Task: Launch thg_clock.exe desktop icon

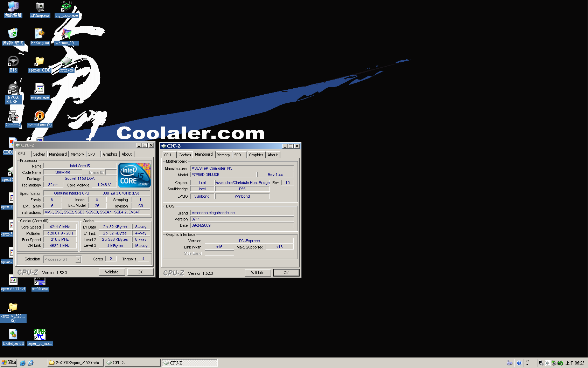Action: tap(66, 9)
